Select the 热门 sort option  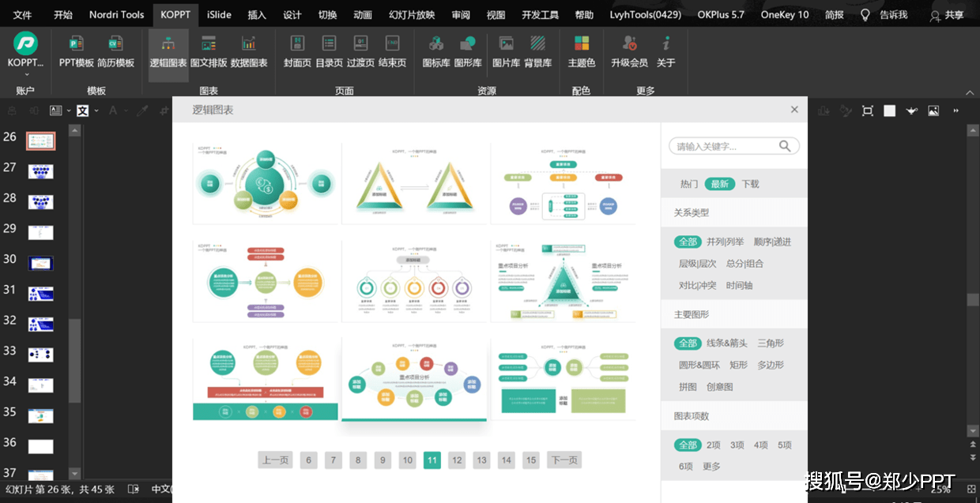click(689, 184)
